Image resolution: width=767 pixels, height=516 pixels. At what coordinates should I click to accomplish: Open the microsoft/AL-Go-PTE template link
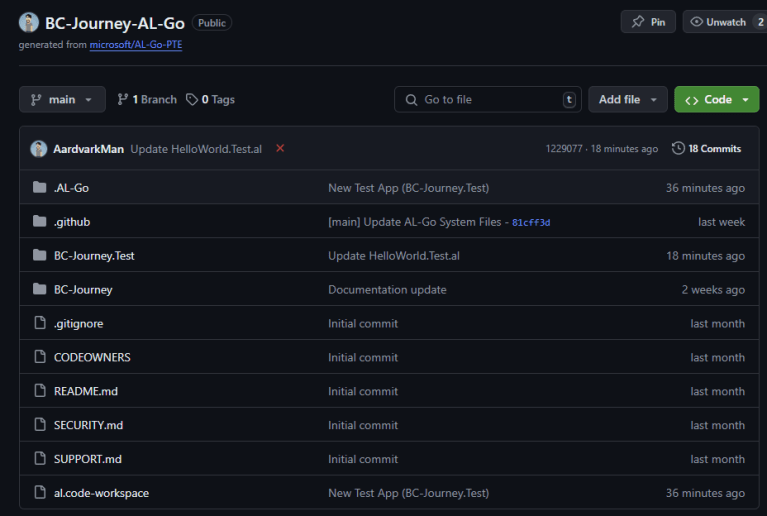(135, 45)
